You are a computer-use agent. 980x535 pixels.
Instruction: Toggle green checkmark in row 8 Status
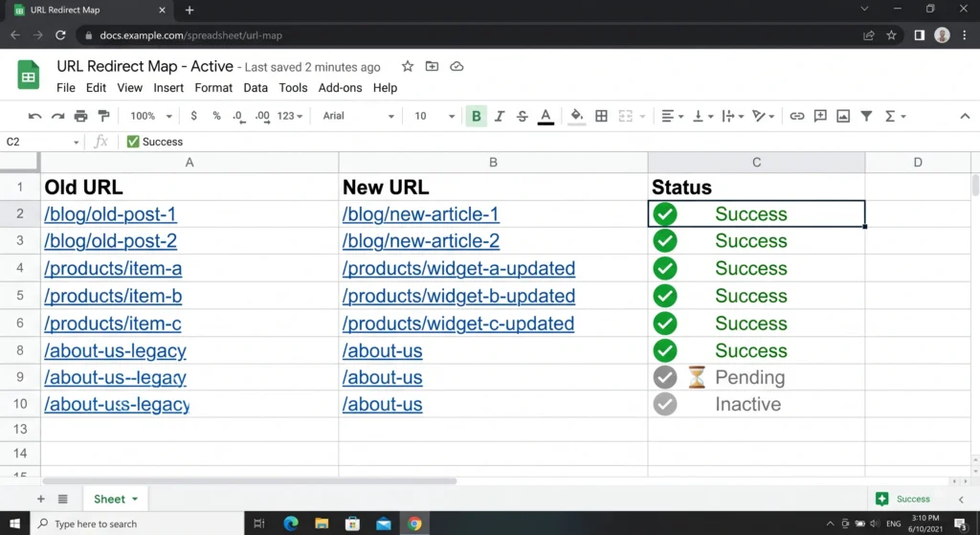click(665, 350)
